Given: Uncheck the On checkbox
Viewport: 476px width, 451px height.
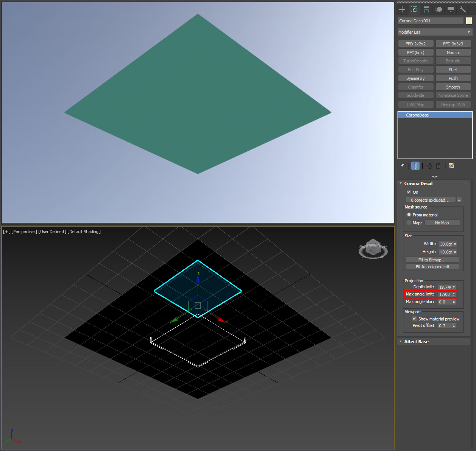Looking at the screenshot, I should click(409, 192).
